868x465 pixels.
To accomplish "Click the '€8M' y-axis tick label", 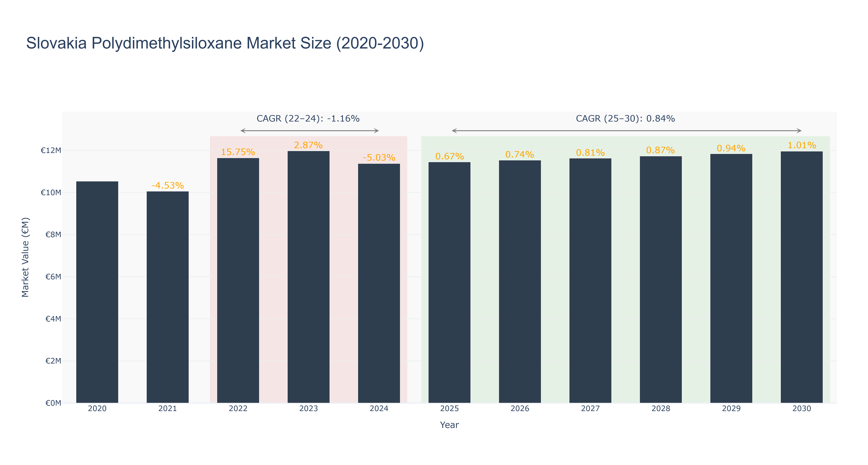I will pos(53,235).
